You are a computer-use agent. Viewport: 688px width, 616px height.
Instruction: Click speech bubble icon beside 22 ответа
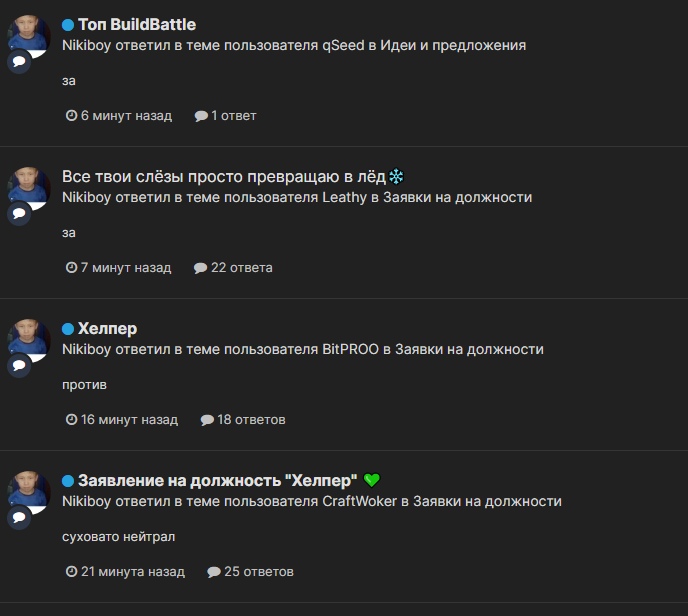pyautogui.click(x=201, y=268)
